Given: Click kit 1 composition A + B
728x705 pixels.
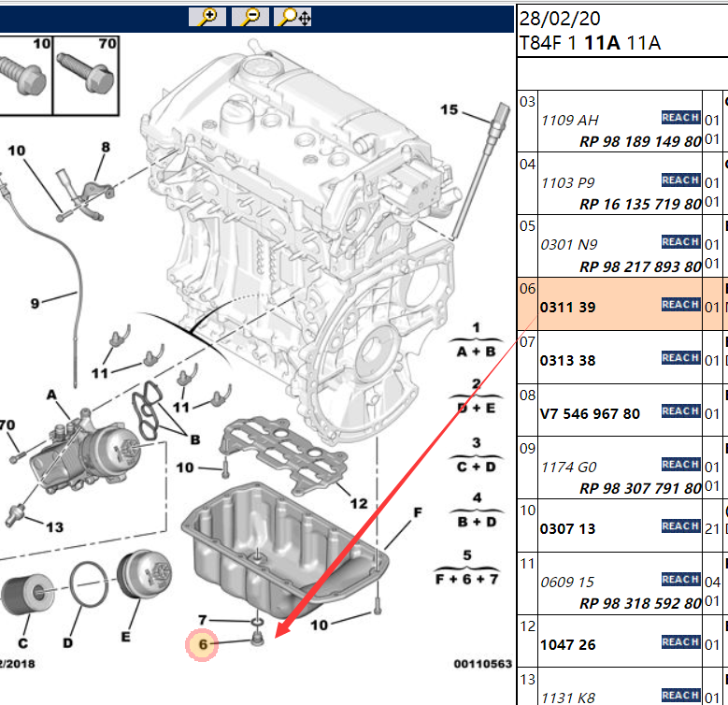Looking at the screenshot, I should pyautogui.click(x=476, y=352).
